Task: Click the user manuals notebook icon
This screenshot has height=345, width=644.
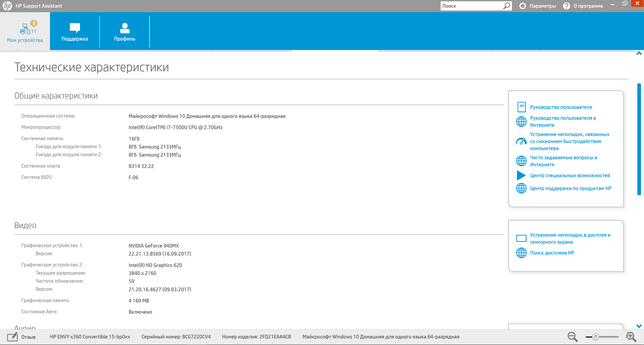Action: pyautogui.click(x=521, y=107)
